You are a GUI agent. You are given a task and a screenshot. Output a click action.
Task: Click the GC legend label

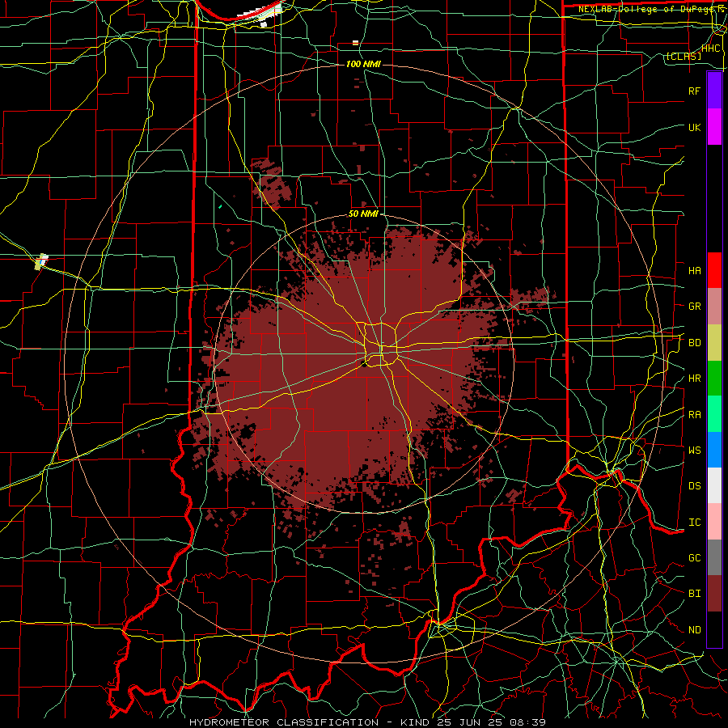tap(694, 558)
